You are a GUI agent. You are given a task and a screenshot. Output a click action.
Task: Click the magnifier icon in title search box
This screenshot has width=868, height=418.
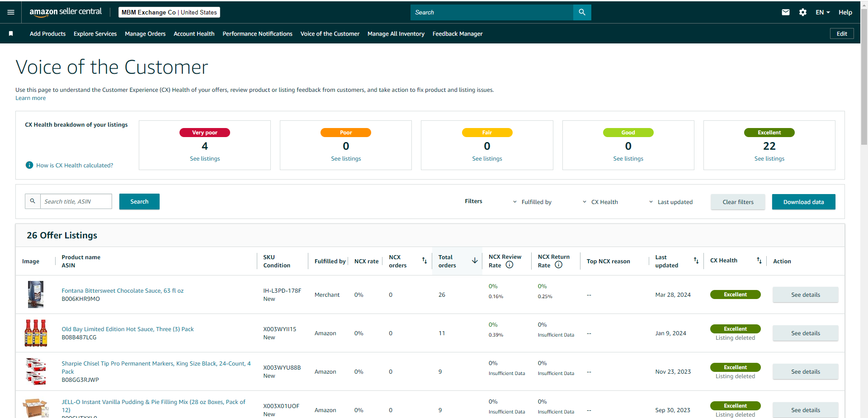pos(33,201)
